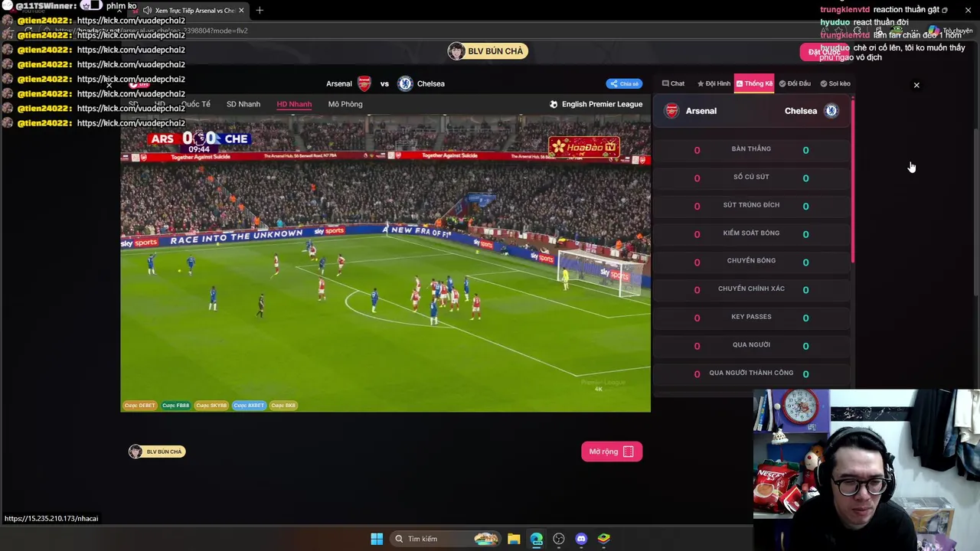Open the Cược FB88 link
The width and height of the screenshot is (980, 551).
[x=175, y=406]
